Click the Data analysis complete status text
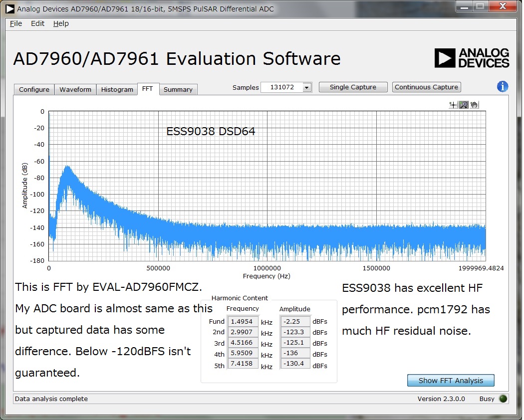The image size is (524, 420). pos(51,399)
